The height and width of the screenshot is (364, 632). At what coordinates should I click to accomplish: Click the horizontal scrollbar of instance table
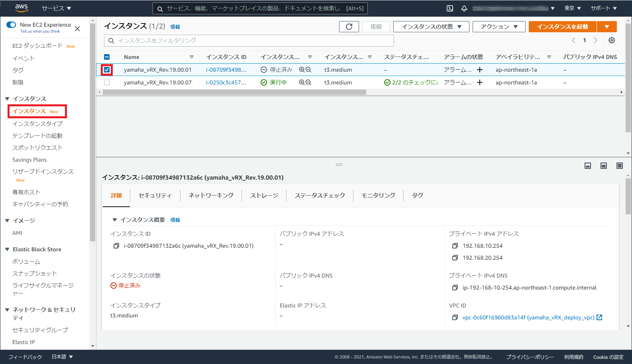click(x=234, y=92)
